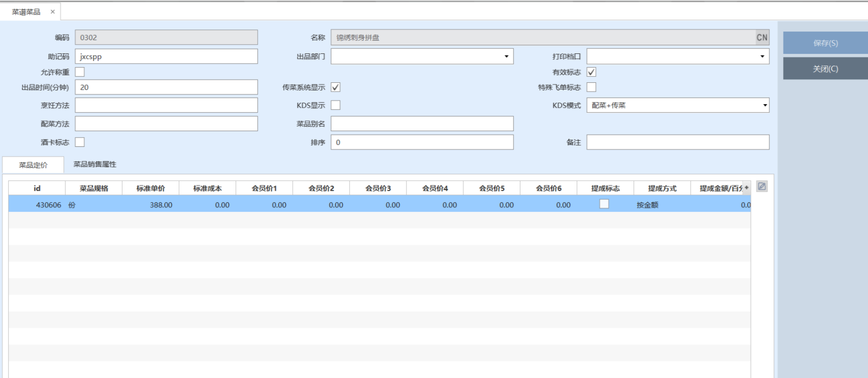Open the 出品部门 dropdown
The image size is (868, 378).
pos(506,56)
